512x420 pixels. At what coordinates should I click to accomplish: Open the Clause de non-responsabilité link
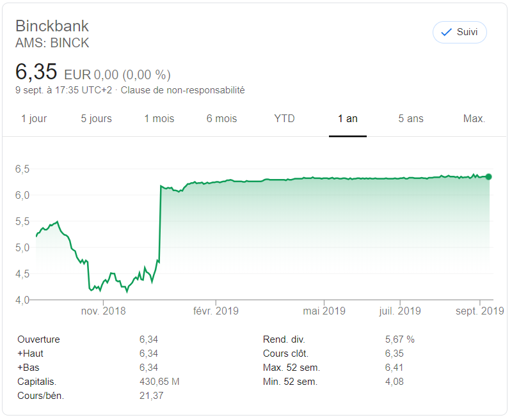[182, 90]
